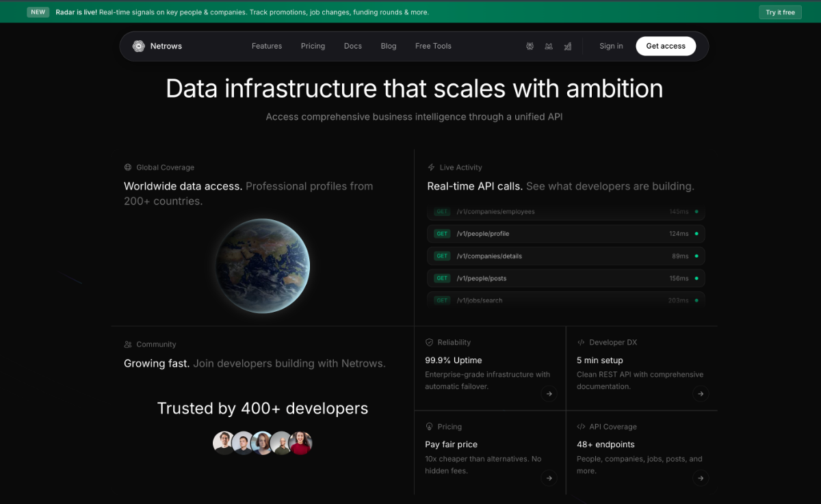This screenshot has height=504, width=821.
Task: Click the Earth globe image
Action: [263, 266]
